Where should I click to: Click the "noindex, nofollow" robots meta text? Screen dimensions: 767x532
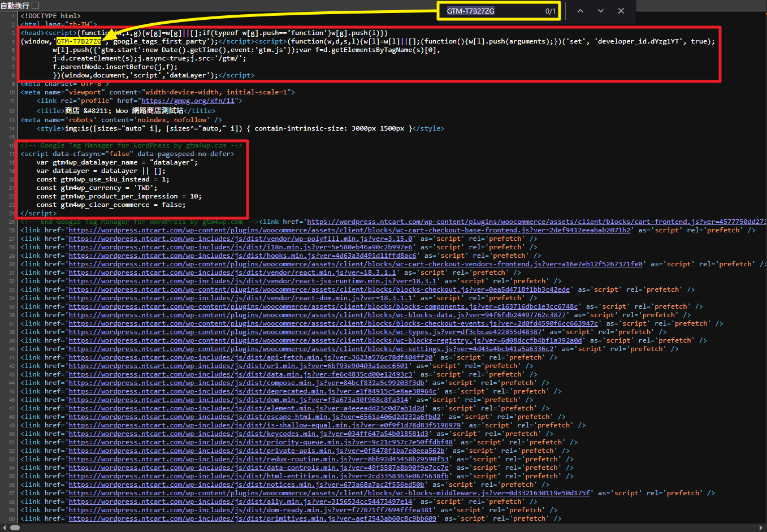[175, 120]
